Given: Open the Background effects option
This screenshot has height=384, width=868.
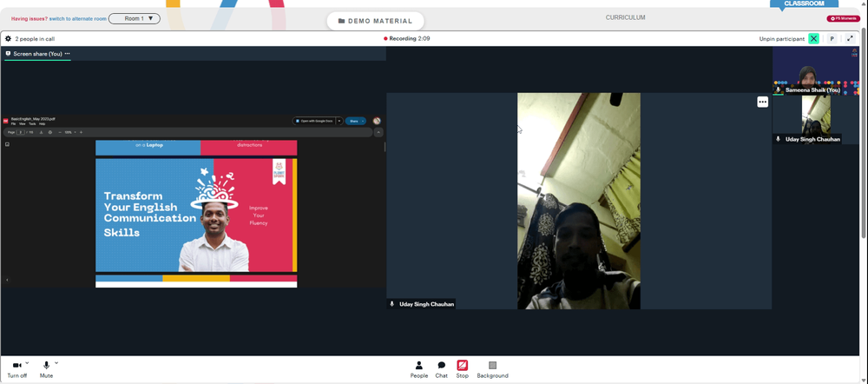Looking at the screenshot, I should tap(493, 369).
